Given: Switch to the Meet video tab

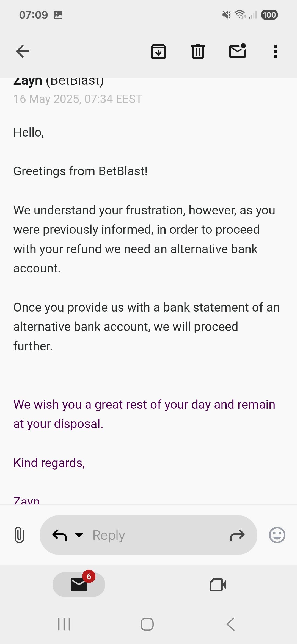Looking at the screenshot, I should click(218, 584).
